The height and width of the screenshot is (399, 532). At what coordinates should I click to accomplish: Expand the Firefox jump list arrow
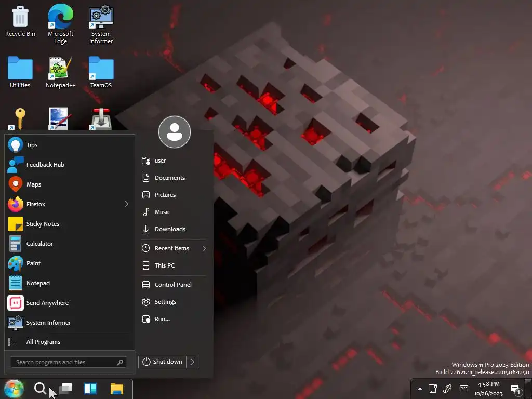(x=126, y=204)
